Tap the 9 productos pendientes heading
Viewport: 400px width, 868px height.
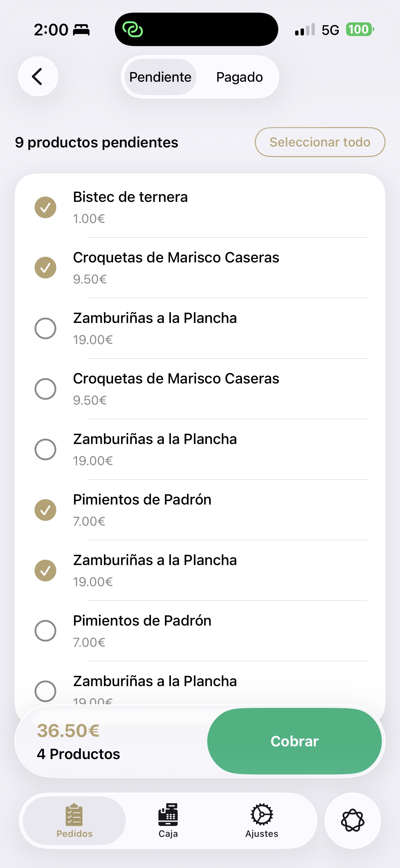click(96, 142)
